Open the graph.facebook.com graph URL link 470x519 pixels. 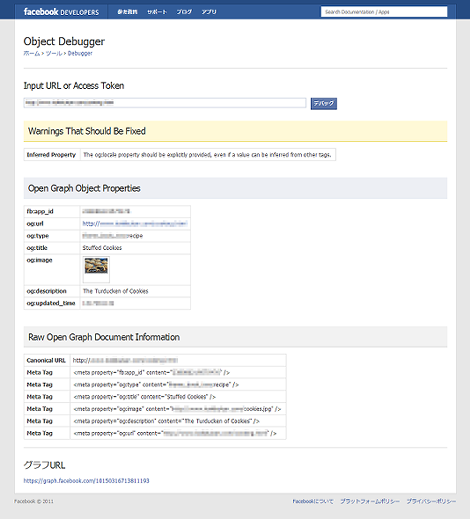(86, 481)
